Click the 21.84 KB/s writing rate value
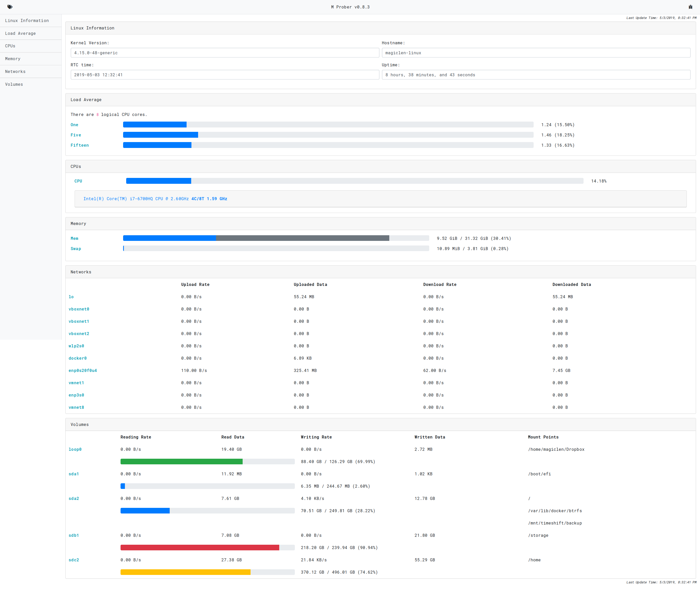The height and width of the screenshot is (589, 700). coord(314,560)
